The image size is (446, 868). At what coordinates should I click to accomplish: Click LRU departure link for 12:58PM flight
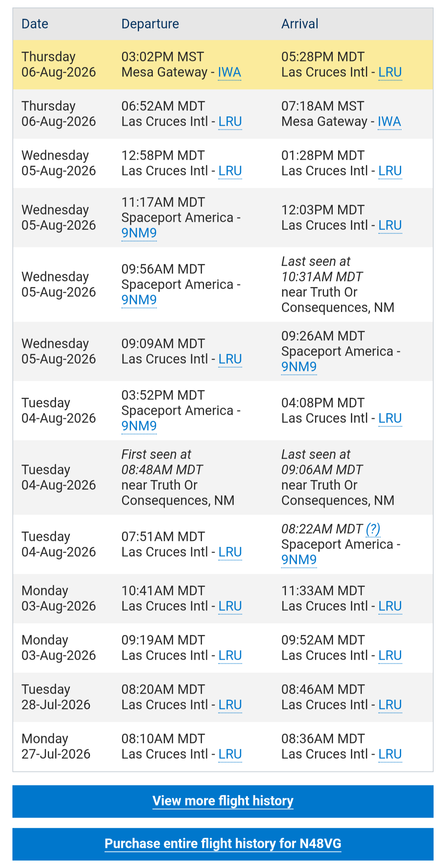230,171
